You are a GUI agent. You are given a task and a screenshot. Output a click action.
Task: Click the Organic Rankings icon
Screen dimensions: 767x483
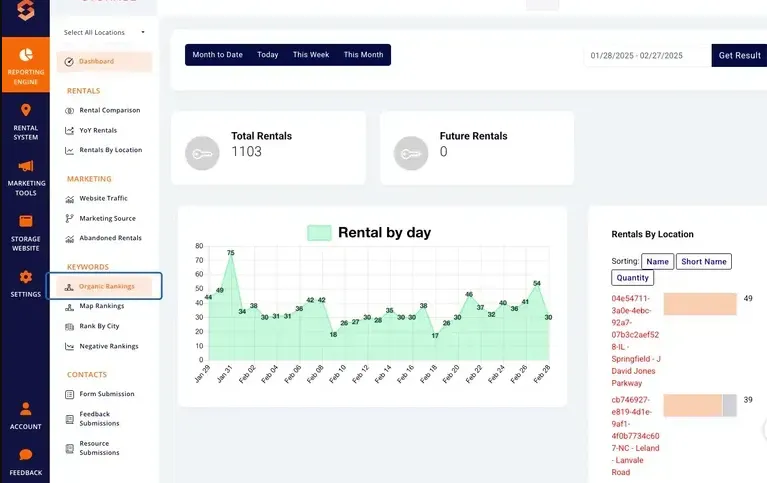point(69,287)
